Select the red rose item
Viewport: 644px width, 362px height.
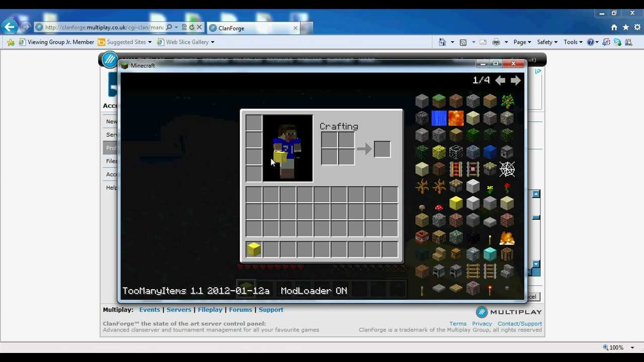click(507, 188)
